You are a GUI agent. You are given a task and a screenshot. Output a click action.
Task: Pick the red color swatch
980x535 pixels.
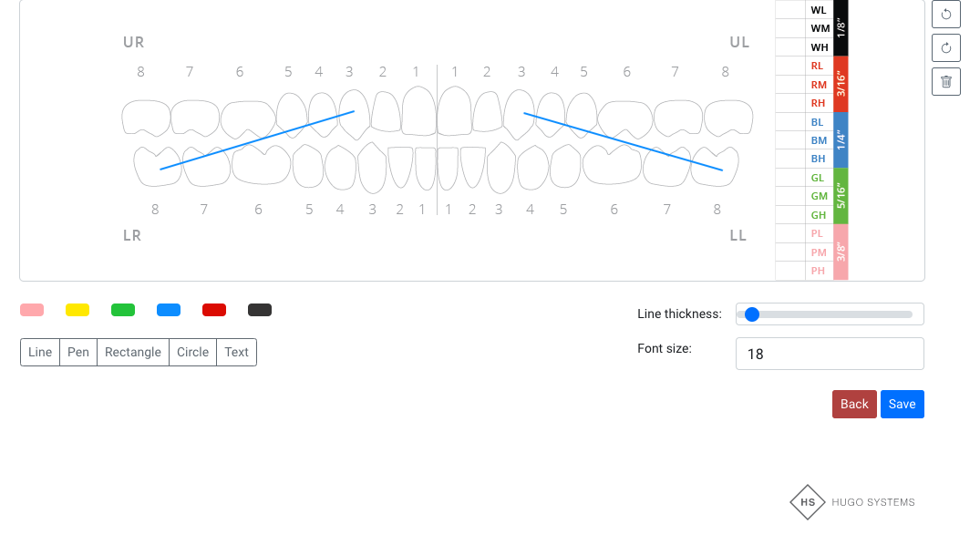tap(214, 310)
